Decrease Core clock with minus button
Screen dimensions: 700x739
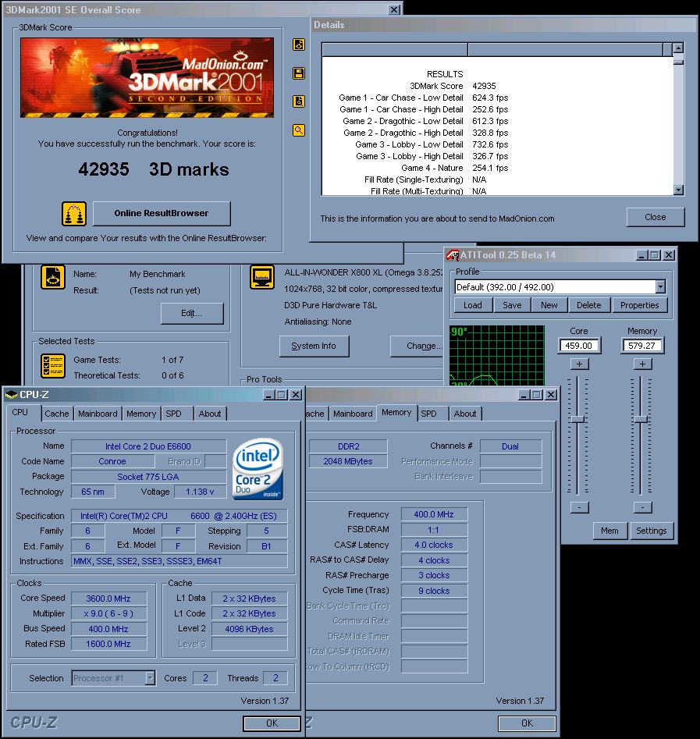pyautogui.click(x=579, y=507)
